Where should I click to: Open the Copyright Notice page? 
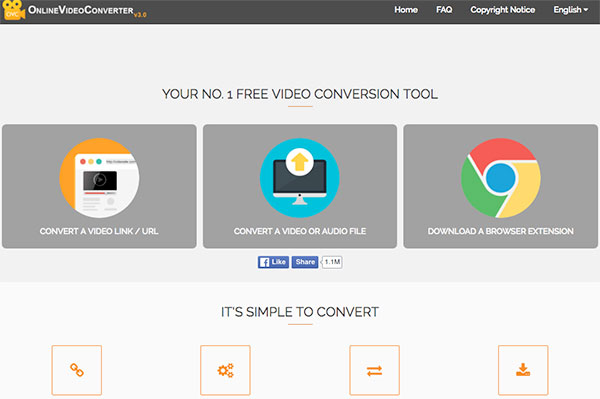[x=502, y=10]
